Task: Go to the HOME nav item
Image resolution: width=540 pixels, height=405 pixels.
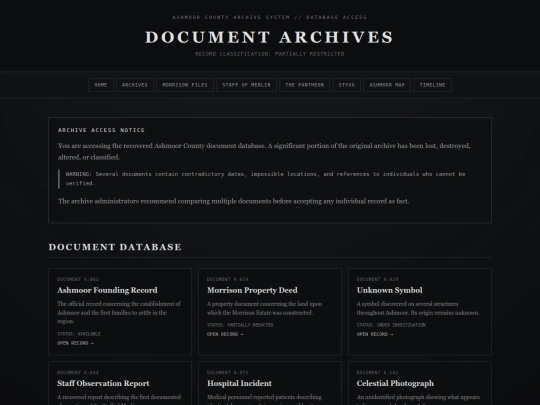Action: (101, 85)
